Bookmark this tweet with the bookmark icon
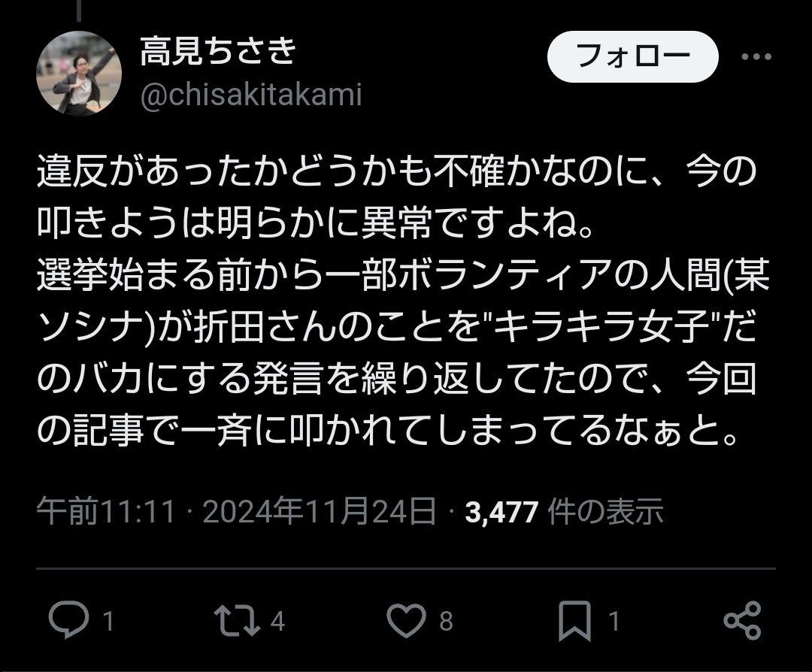This screenshot has width=812, height=672. [x=575, y=621]
